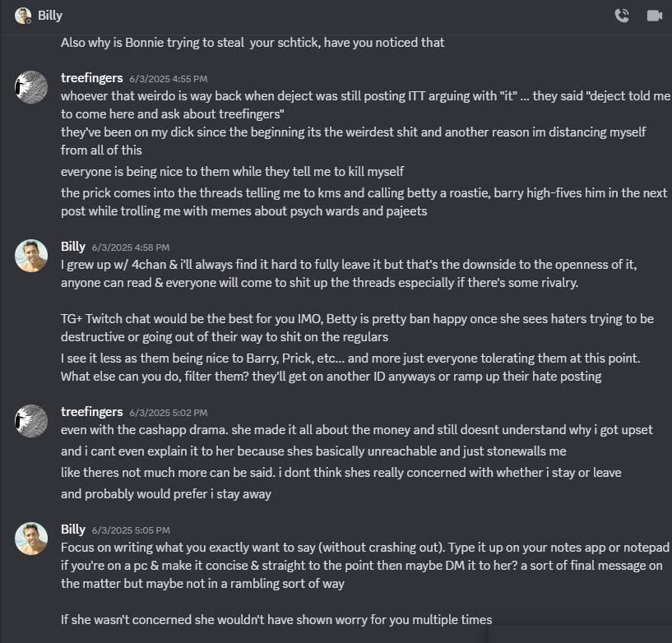Screen dimensions: 672x643
Task: Open treefingers username on 5:02 PM message
Action: [91, 412]
